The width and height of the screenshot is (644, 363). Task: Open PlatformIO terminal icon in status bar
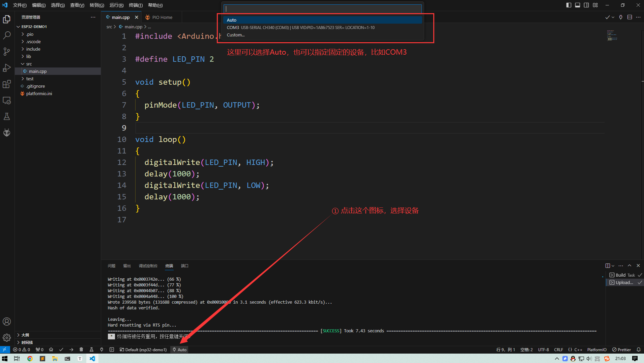(x=112, y=350)
